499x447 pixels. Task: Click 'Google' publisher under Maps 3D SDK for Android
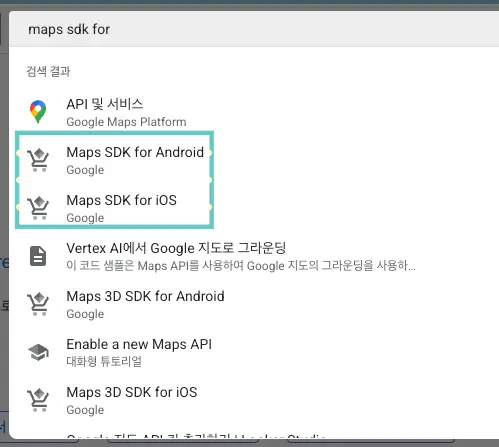pos(85,314)
